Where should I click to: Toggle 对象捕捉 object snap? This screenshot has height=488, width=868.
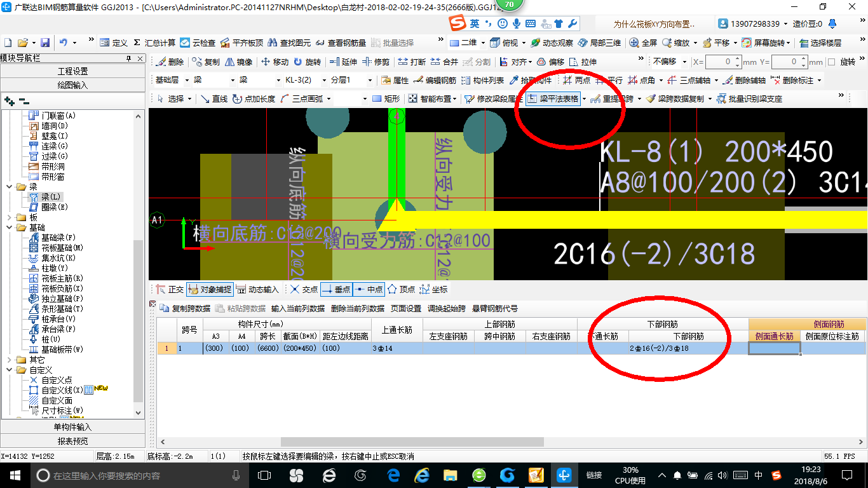[x=210, y=289]
